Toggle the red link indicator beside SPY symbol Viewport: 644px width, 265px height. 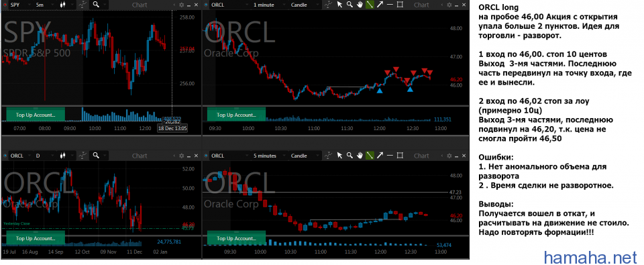click(x=5, y=5)
